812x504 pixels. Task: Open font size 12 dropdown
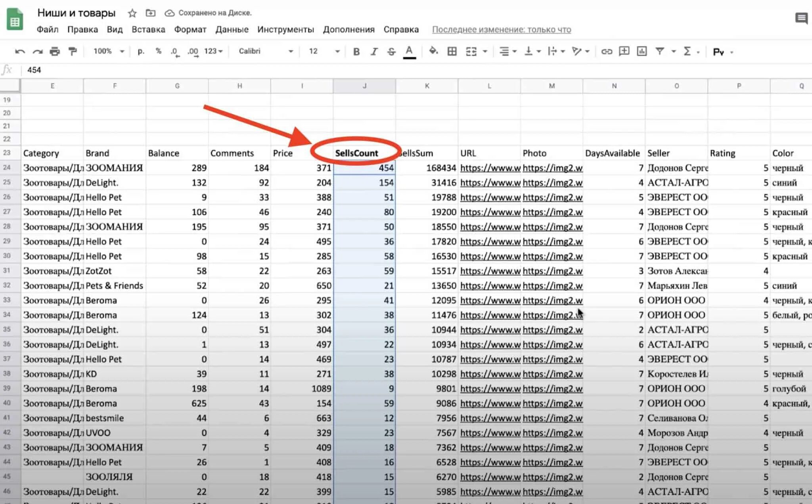(x=324, y=51)
